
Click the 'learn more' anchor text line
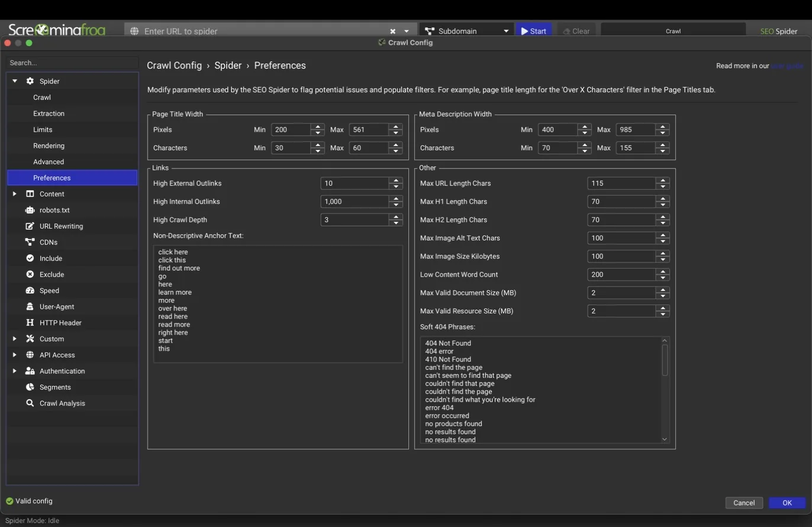click(175, 292)
